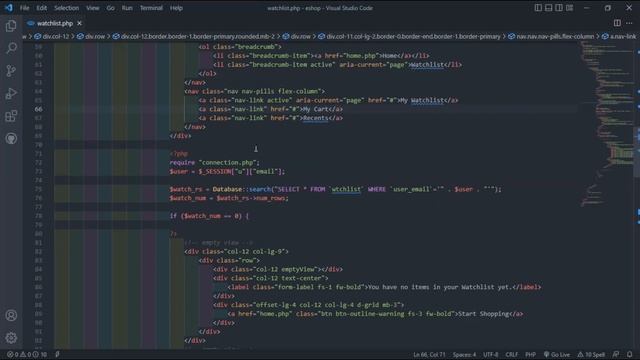Open the Terminal menu
The image size is (640, 360).
151,8
